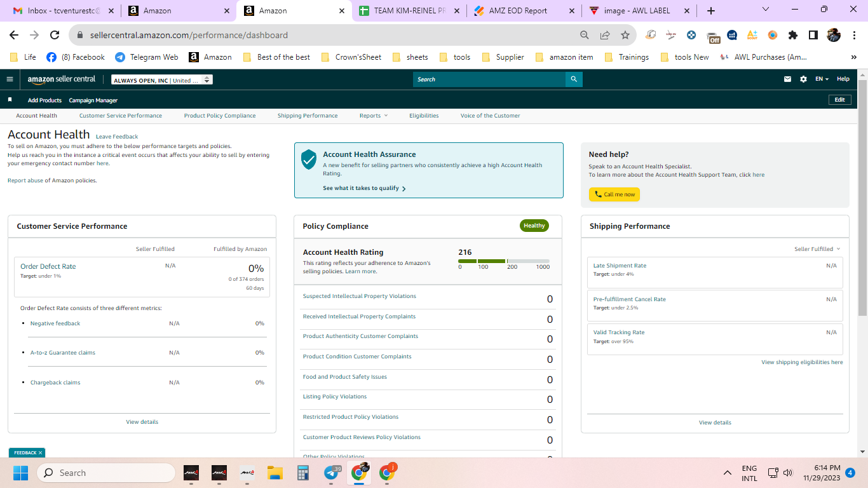Open See what it takes to qualify
The height and width of the screenshot is (488, 868).
(364, 189)
